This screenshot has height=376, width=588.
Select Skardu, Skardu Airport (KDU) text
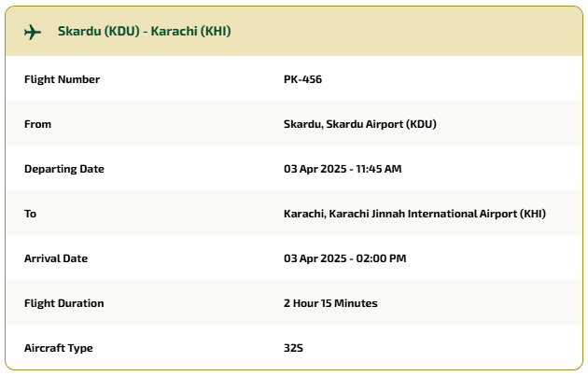(x=359, y=124)
